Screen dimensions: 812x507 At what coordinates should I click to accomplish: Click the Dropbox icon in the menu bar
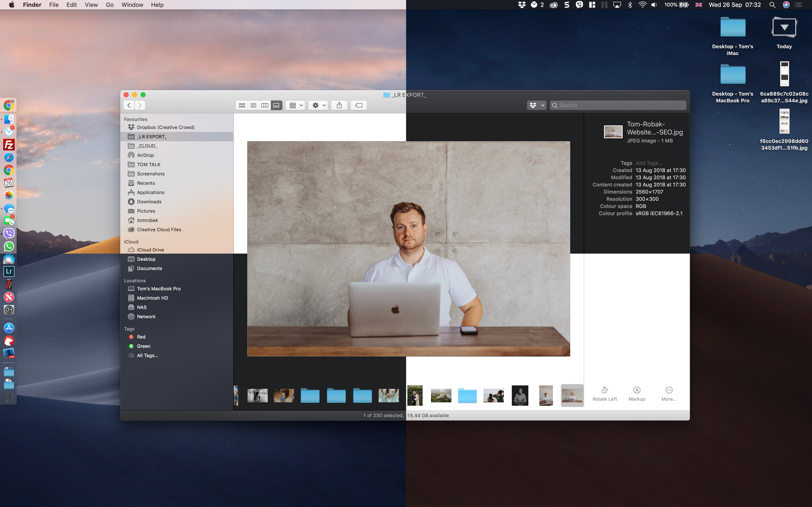pos(522,5)
